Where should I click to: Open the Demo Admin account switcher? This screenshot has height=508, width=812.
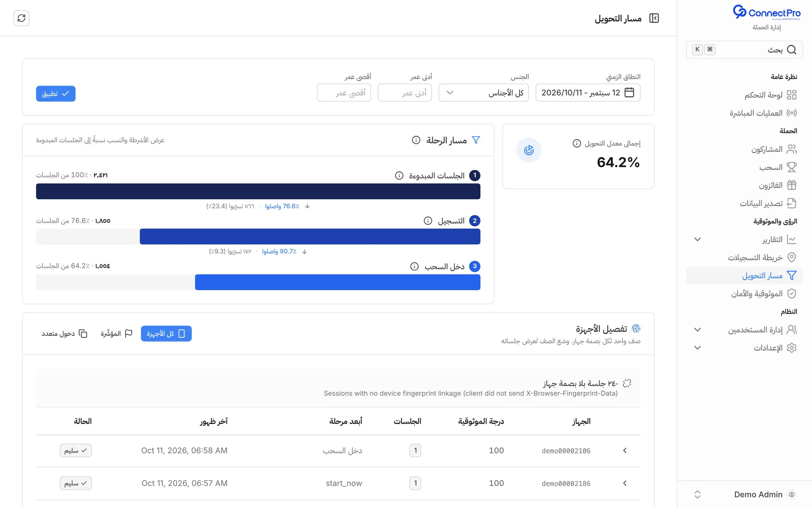click(744, 494)
